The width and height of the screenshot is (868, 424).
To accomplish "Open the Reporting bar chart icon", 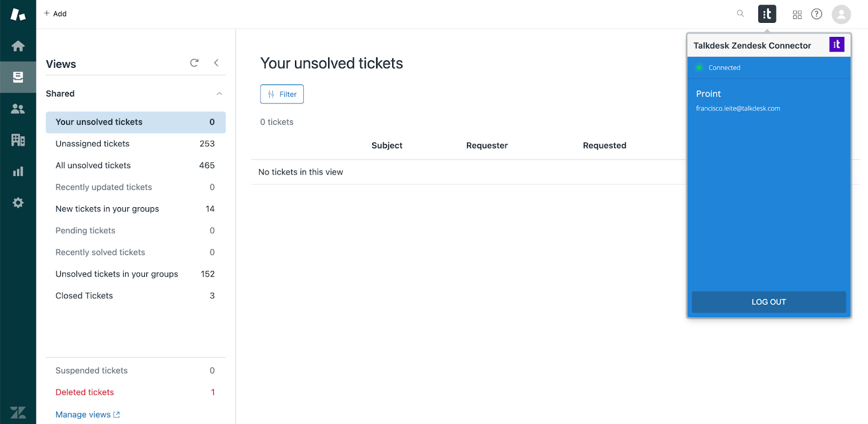I will (18, 171).
